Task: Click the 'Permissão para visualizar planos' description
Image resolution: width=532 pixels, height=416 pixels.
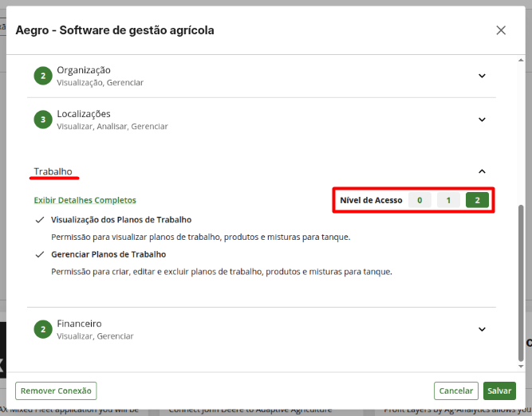Action: click(x=200, y=237)
